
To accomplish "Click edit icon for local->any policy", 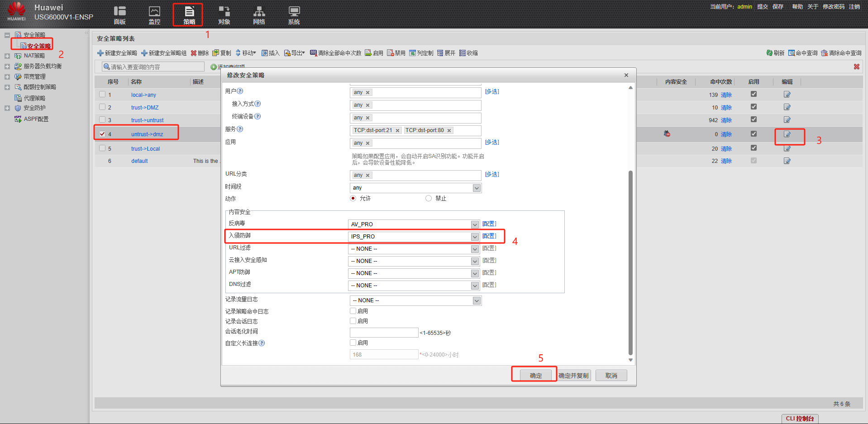I will 787,95.
